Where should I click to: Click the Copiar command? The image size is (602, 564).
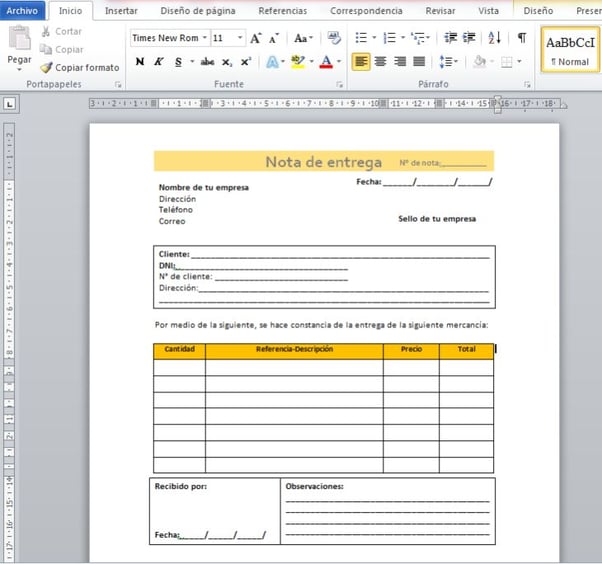61,50
